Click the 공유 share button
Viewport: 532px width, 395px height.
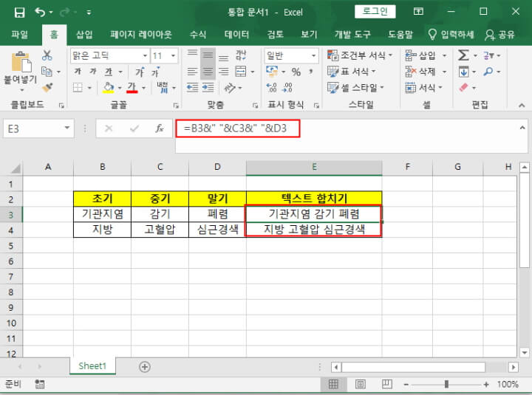click(499, 35)
